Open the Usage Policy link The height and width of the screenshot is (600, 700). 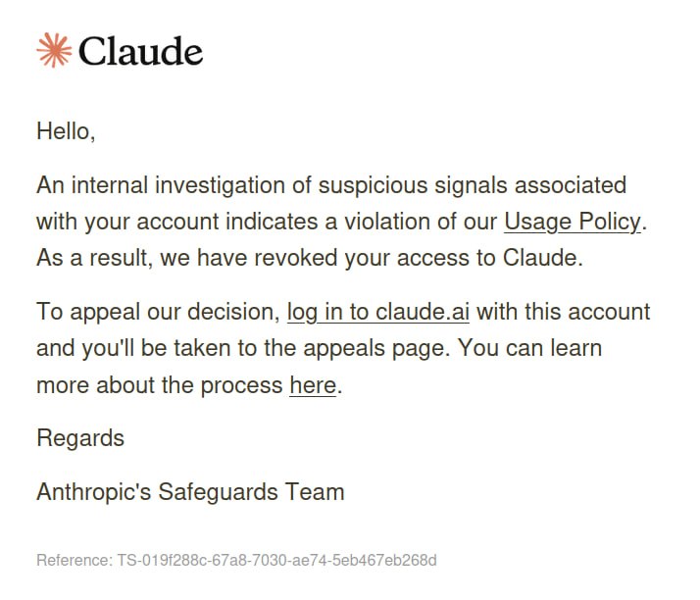[573, 222]
